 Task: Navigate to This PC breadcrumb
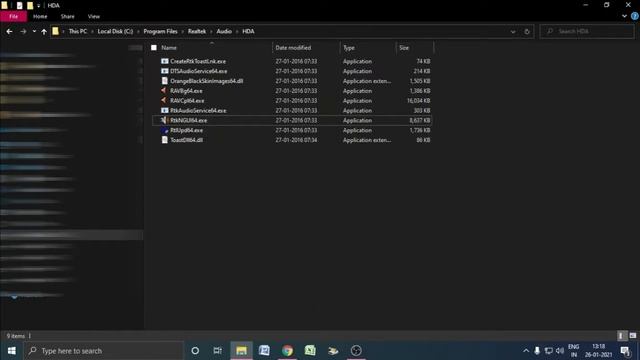click(78, 31)
